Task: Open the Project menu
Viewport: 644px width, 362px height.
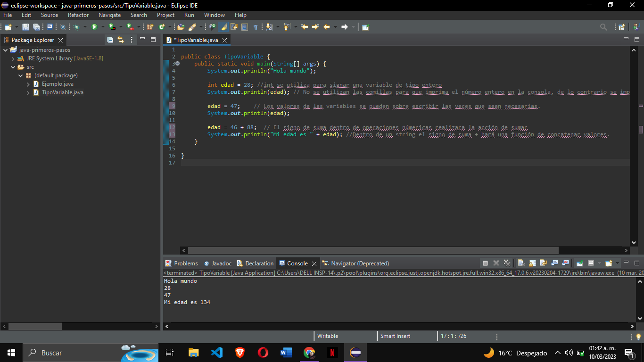Action: click(165, 15)
